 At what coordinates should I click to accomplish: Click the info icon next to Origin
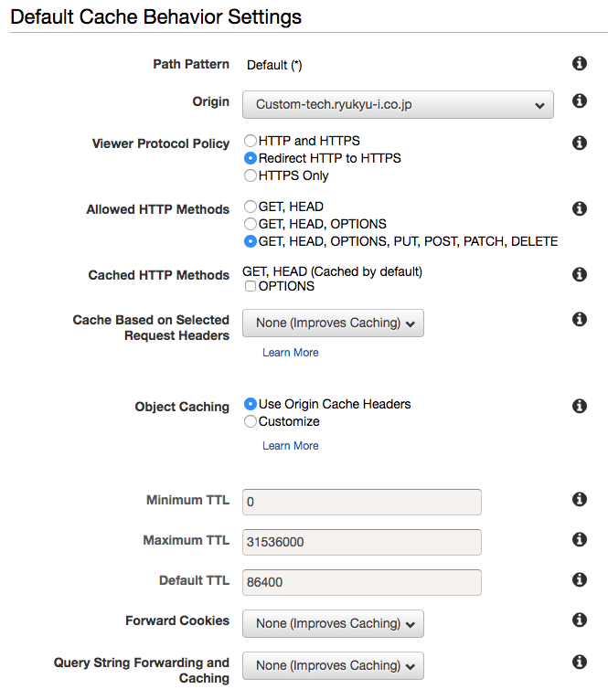tap(579, 101)
